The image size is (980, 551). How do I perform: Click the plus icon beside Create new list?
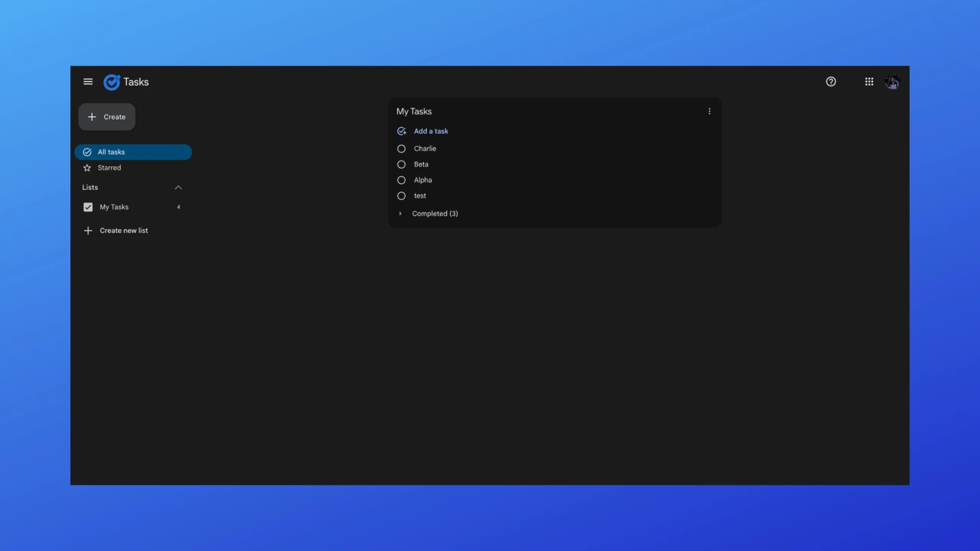(88, 230)
